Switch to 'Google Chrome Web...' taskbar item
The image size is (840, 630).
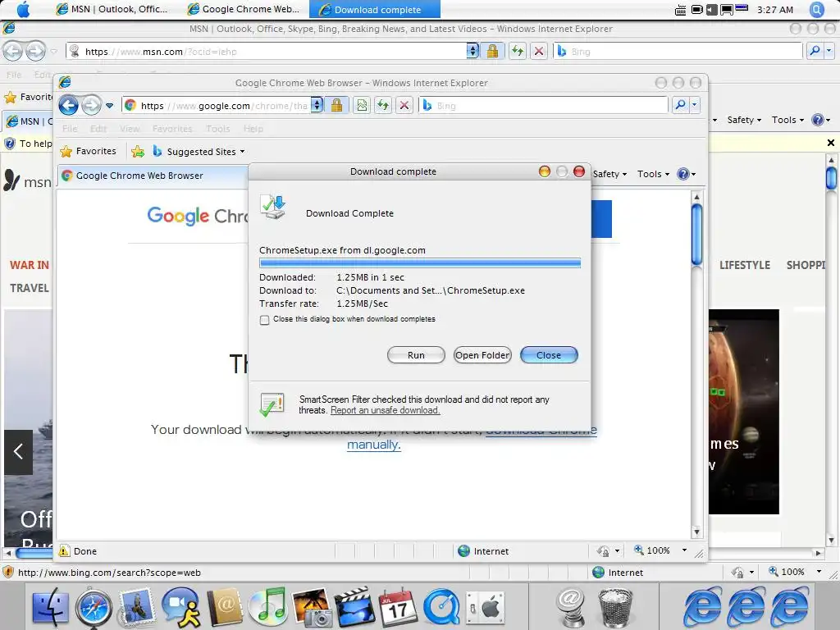coord(243,9)
